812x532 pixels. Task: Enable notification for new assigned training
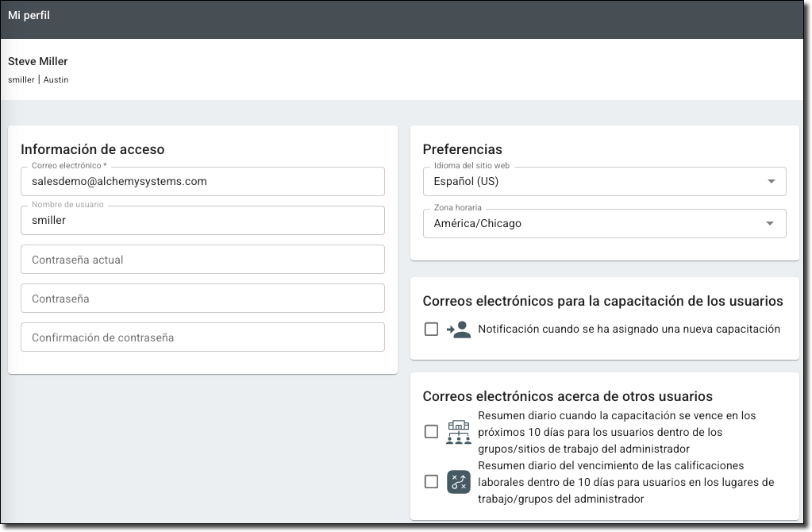point(431,330)
